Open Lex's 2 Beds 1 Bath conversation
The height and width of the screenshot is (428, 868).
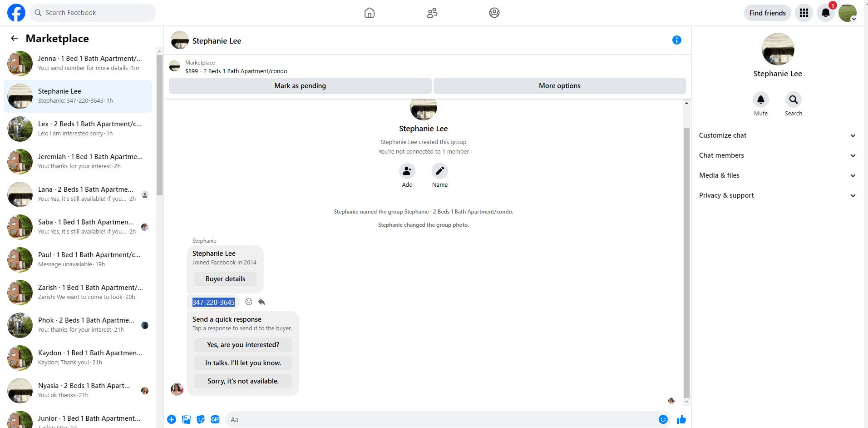point(78,129)
